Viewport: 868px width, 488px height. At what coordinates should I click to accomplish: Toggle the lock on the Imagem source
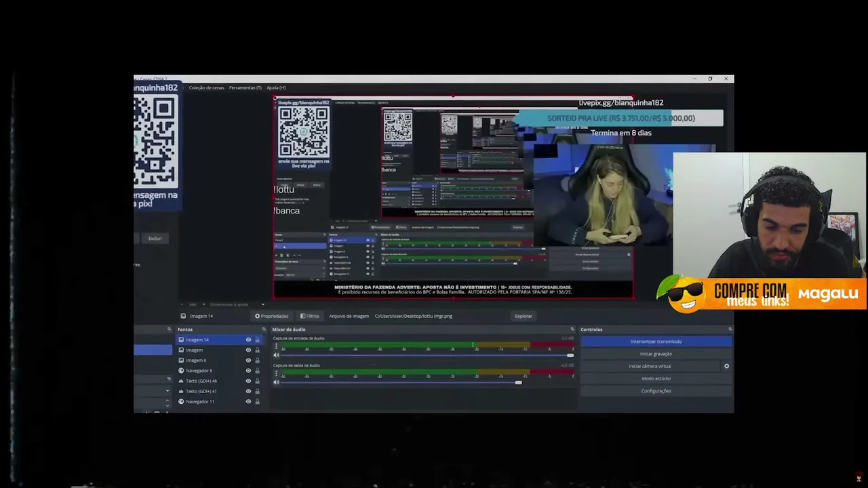pyautogui.click(x=257, y=350)
